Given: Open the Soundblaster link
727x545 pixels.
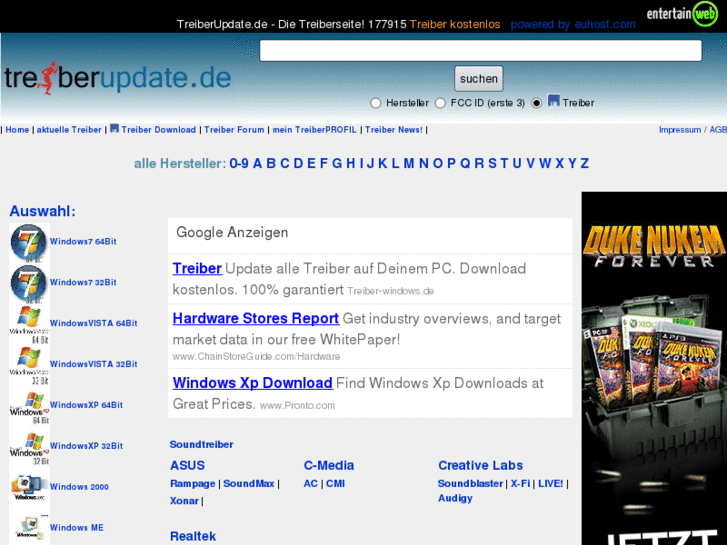Looking at the screenshot, I should (470, 483).
